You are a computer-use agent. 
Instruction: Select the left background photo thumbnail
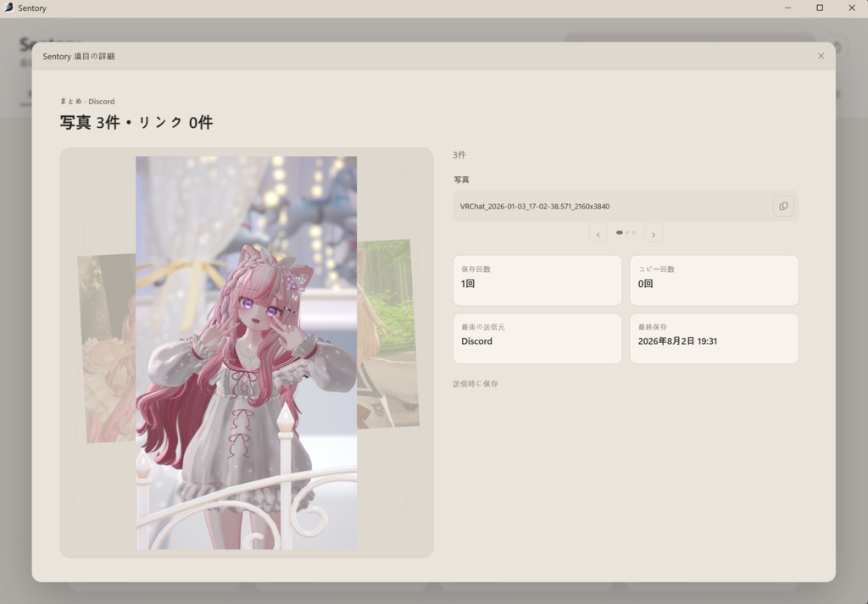108,348
